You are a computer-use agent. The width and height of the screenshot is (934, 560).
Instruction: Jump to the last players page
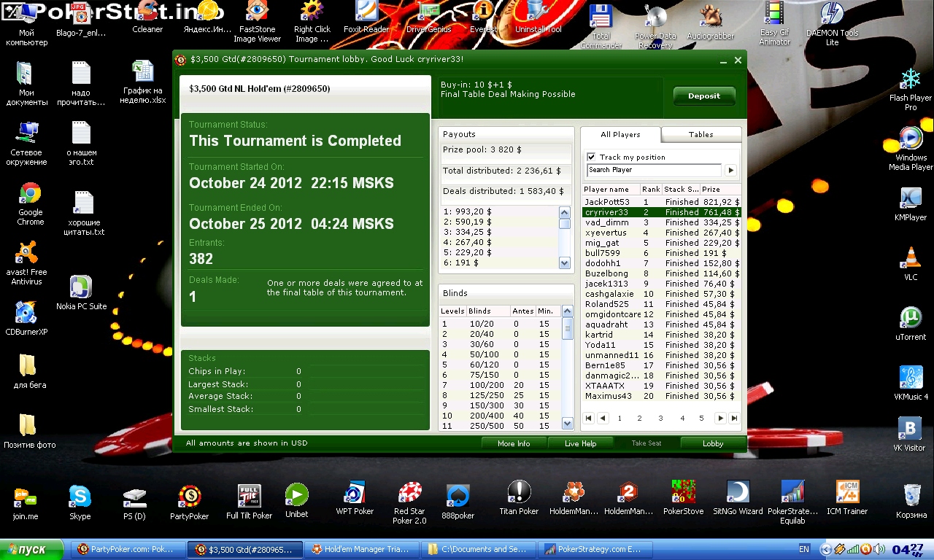pos(734,419)
